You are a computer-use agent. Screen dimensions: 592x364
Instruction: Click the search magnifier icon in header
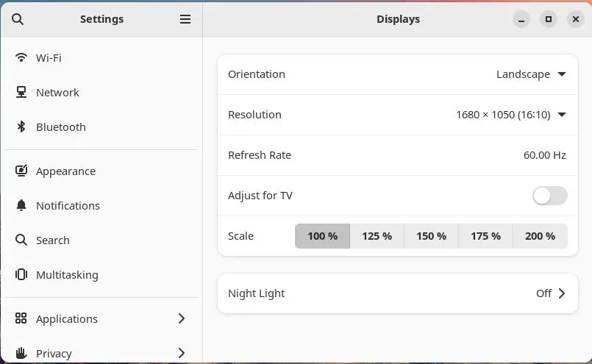tap(18, 19)
